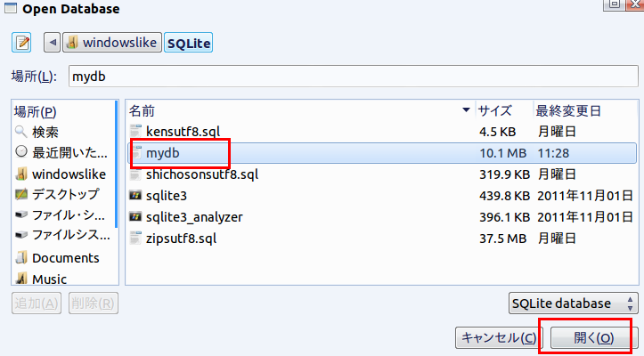Select kensutf8.sql file
644x356 pixels.
(x=183, y=132)
